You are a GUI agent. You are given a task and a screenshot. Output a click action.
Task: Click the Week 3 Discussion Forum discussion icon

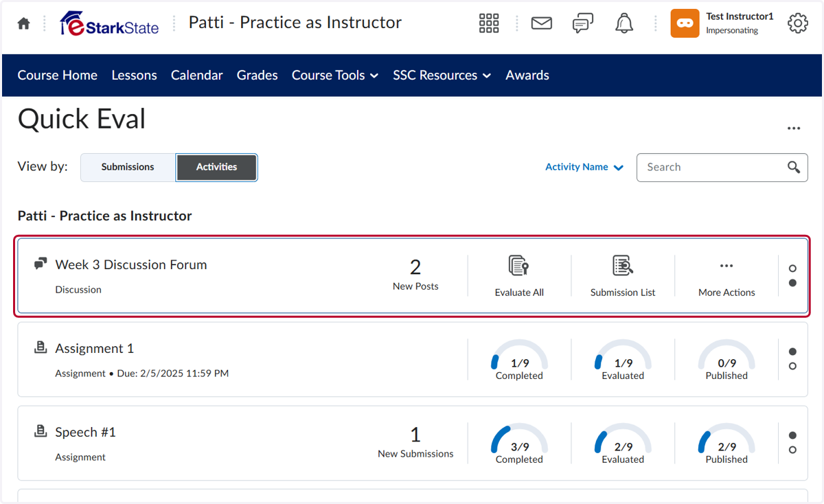[x=41, y=264]
